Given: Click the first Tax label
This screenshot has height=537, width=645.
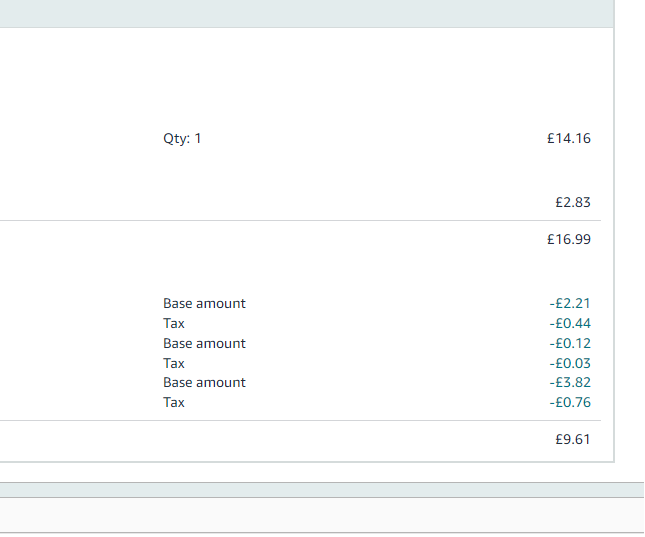Looking at the screenshot, I should (174, 323).
